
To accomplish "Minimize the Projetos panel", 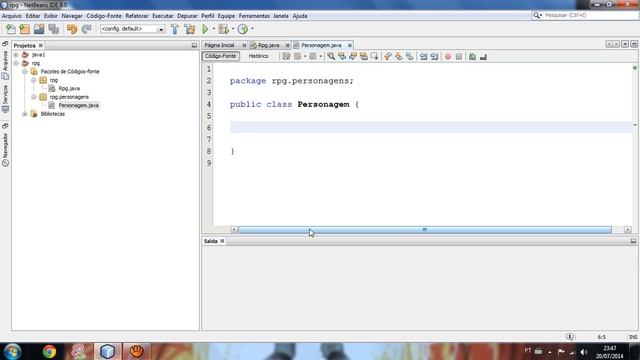I will pyautogui.click(x=194, y=45).
